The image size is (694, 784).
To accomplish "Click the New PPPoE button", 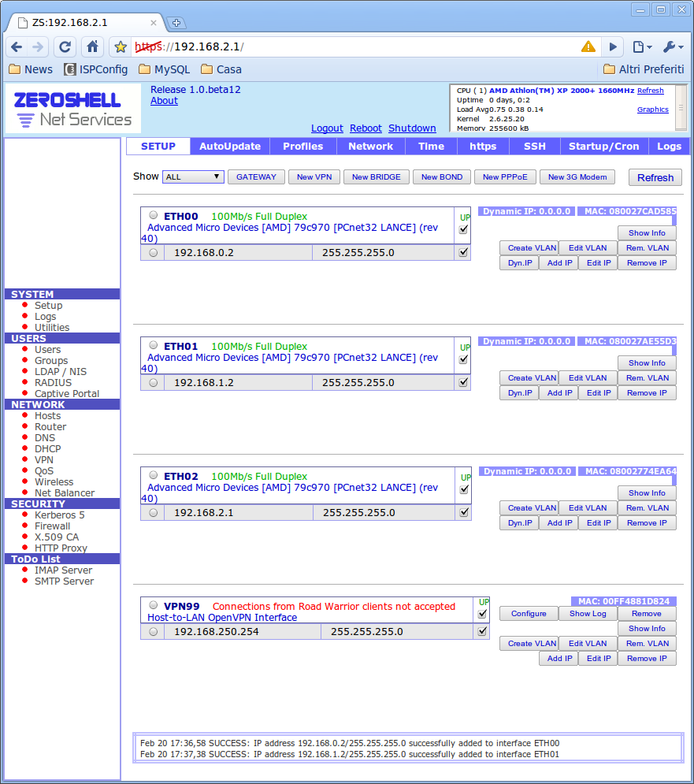I will [505, 177].
